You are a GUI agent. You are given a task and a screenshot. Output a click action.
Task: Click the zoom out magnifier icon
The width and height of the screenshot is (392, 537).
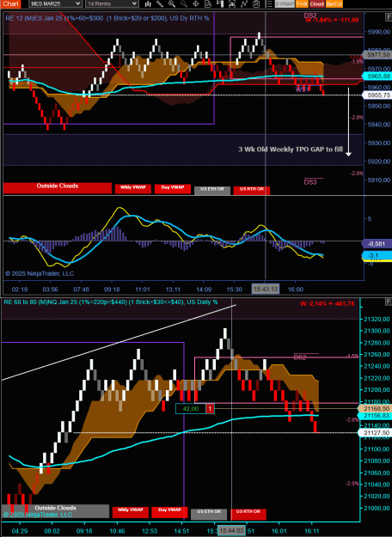tap(184, 3)
